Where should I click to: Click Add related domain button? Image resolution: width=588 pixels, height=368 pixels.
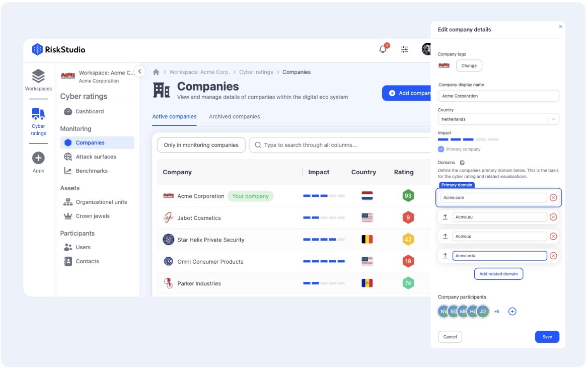tap(498, 274)
